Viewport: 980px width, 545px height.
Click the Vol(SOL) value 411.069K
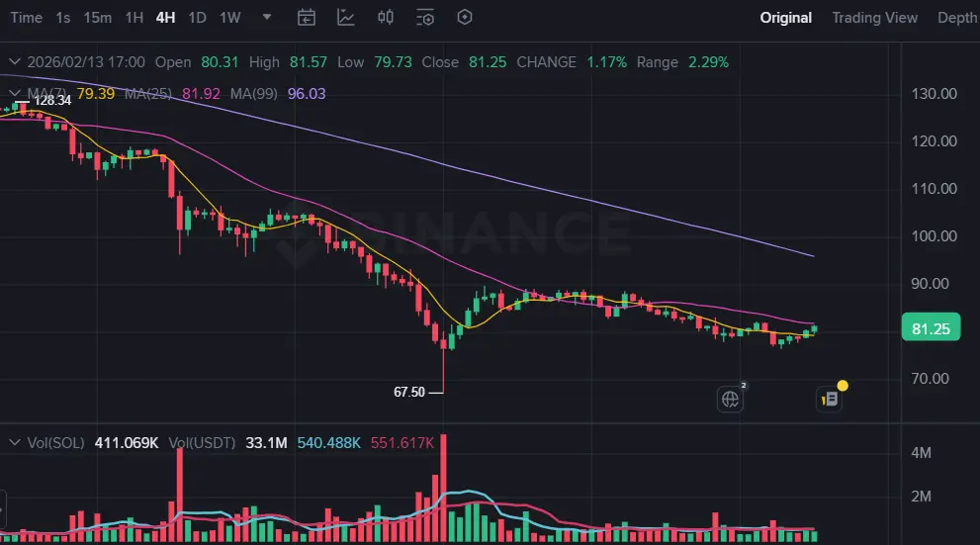click(127, 443)
